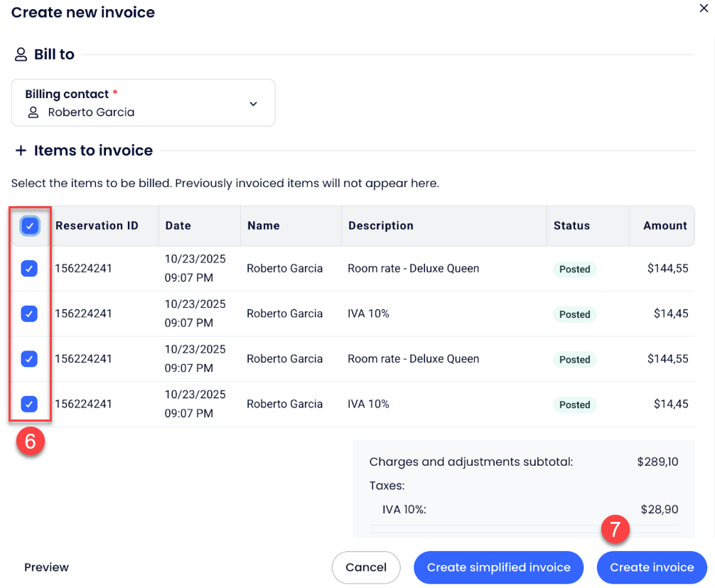Click the person icon next to Bill to
This screenshot has width=715, height=588.
coord(21,55)
